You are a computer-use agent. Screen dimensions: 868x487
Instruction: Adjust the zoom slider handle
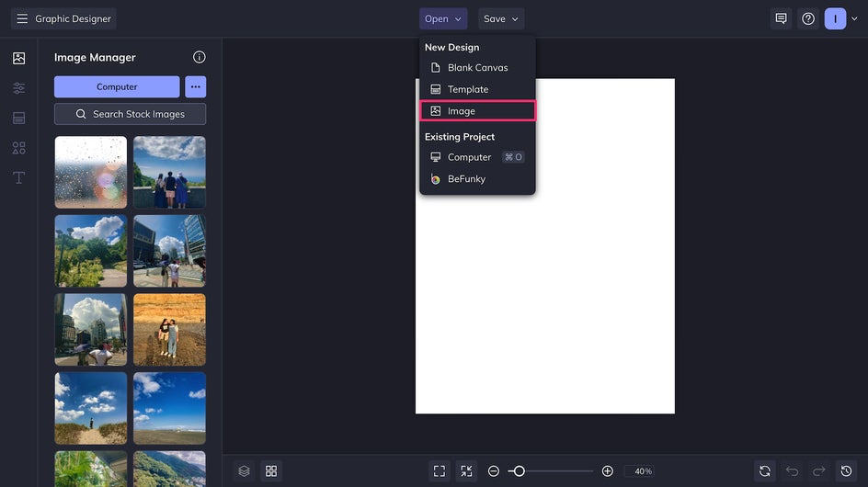(519, 471)
